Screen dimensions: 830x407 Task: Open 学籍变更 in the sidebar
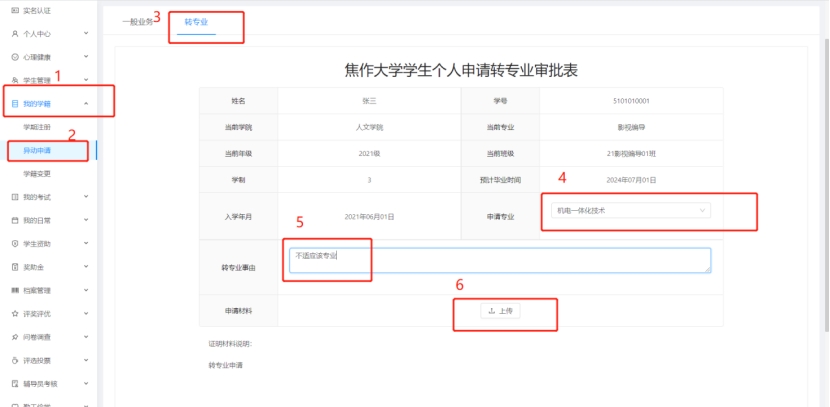[37, 173]
